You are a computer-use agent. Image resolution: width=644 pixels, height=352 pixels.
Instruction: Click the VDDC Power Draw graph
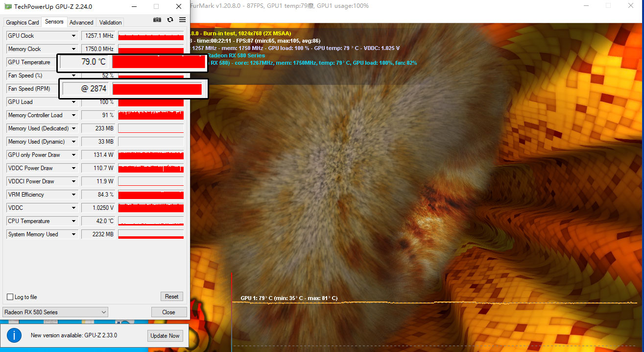pyautogui.click(x=151, y=168)
